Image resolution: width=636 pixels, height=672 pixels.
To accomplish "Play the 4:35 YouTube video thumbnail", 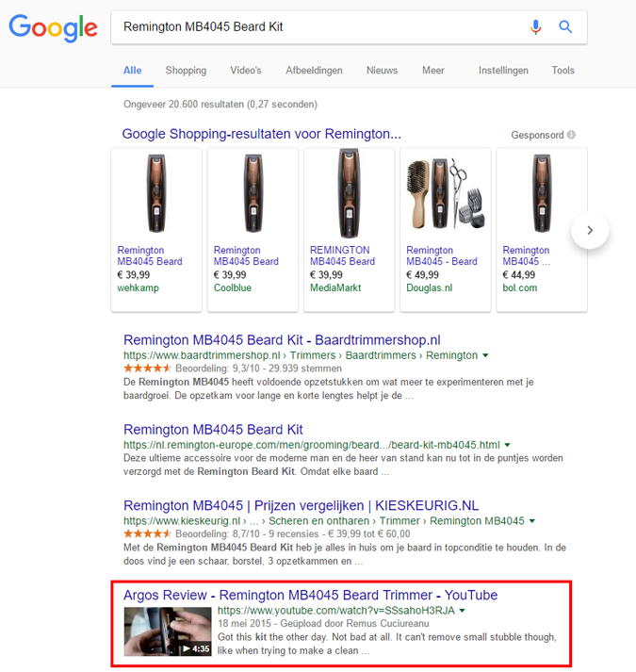I will pos(168,631).
